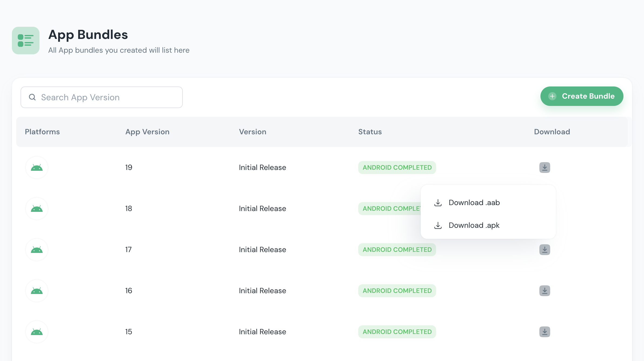Click the App Bundles list logo icon
Screen dimensions: 644x361
click(26, 41)
